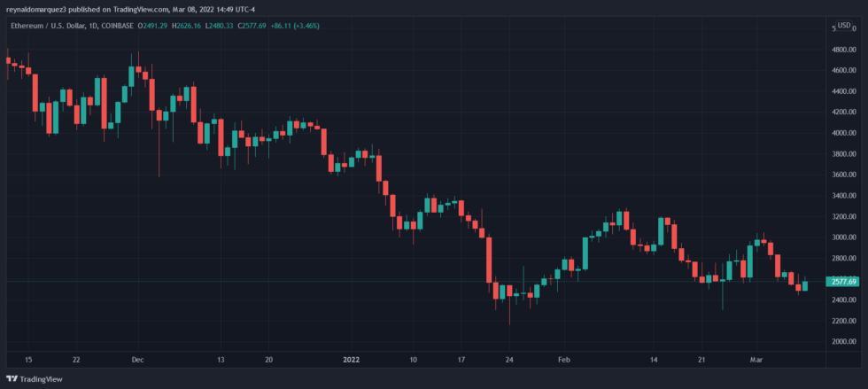The height and width of the screenshot is (389, 868).
Task: Click the 3200.00 level on price scale
Action: [x=843, y=216]
